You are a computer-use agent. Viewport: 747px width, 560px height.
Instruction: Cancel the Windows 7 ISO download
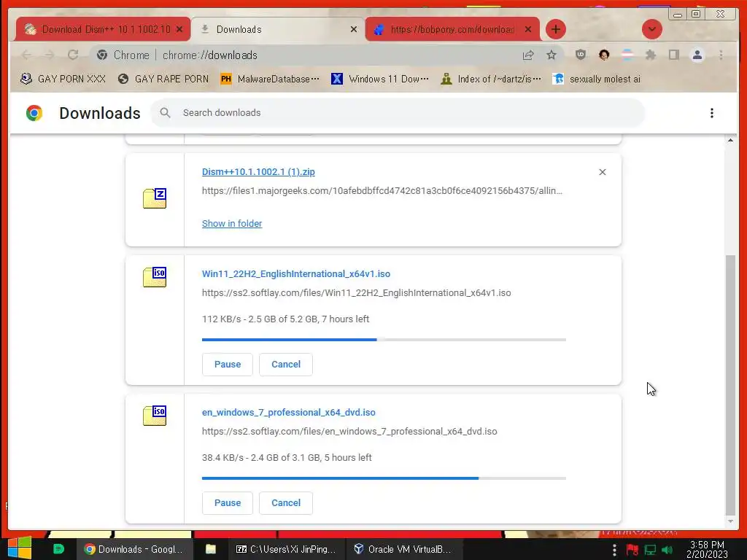point(286,503)
